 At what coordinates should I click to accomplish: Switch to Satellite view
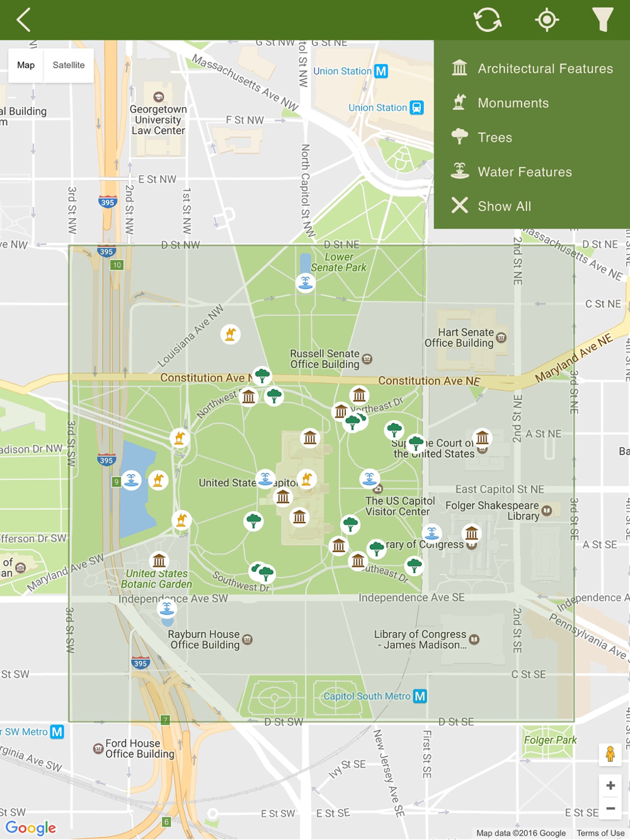pyautogui.click(x=69, y=65)
